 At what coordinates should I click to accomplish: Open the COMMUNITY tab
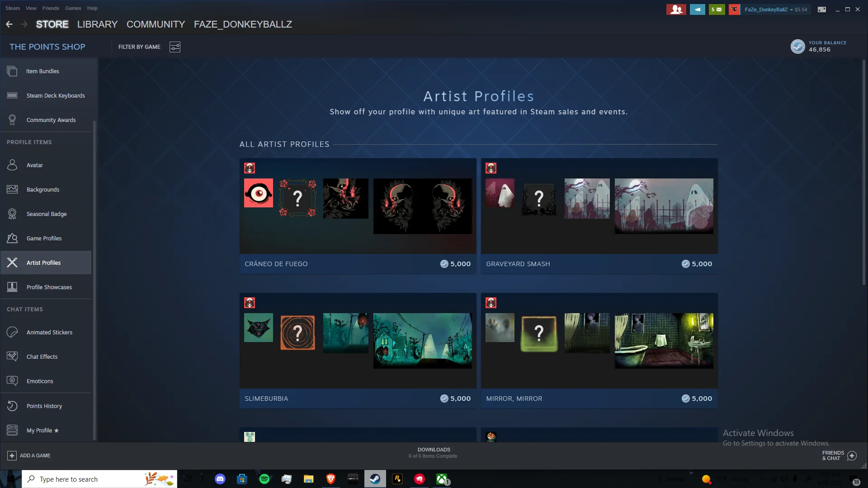coord(156,24)
